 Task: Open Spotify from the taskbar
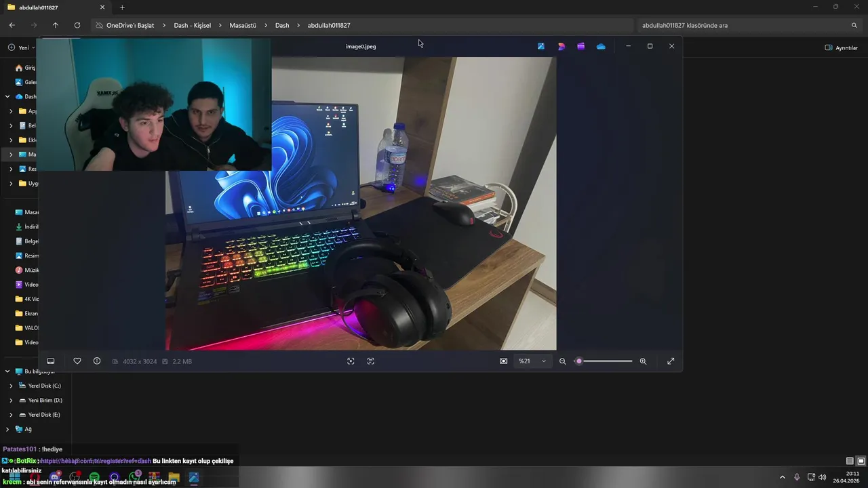[x=94, y=478]
